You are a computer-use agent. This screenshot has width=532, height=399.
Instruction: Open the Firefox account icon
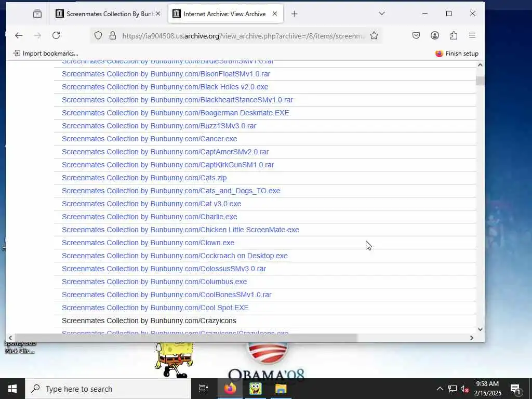tap(435, 36)
